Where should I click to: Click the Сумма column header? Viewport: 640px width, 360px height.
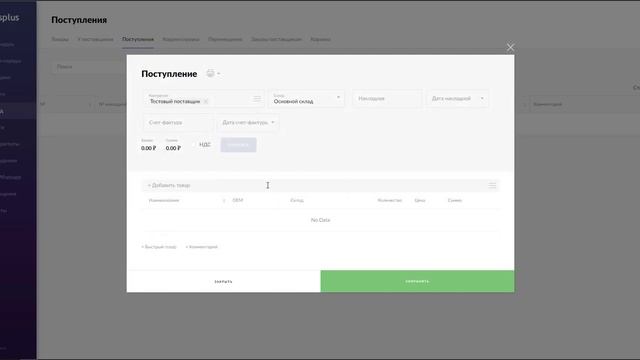click(455, 200)
